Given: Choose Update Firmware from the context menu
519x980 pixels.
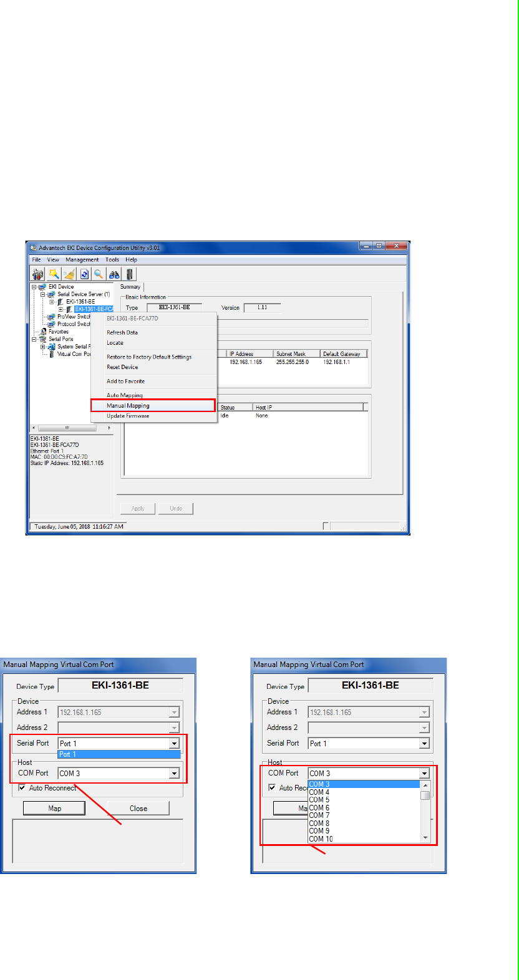Looking at the screenshot, I should coord(153,416).
